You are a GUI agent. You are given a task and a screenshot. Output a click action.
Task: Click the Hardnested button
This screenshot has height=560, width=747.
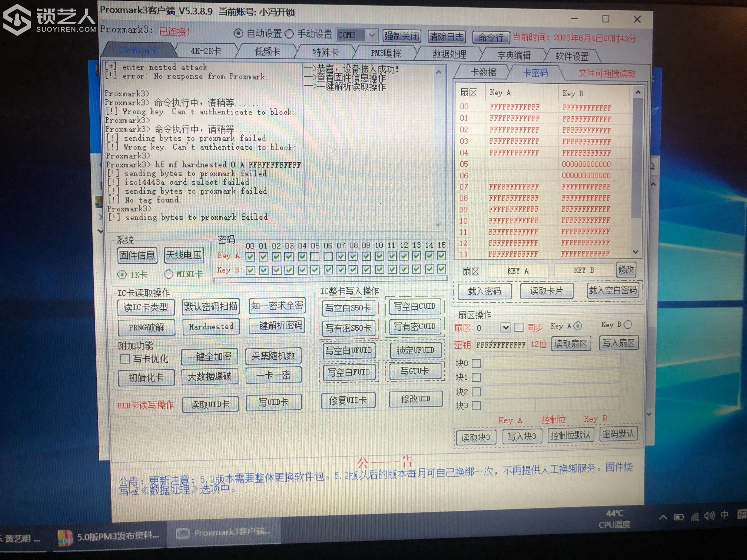click(x=211, y=327)
